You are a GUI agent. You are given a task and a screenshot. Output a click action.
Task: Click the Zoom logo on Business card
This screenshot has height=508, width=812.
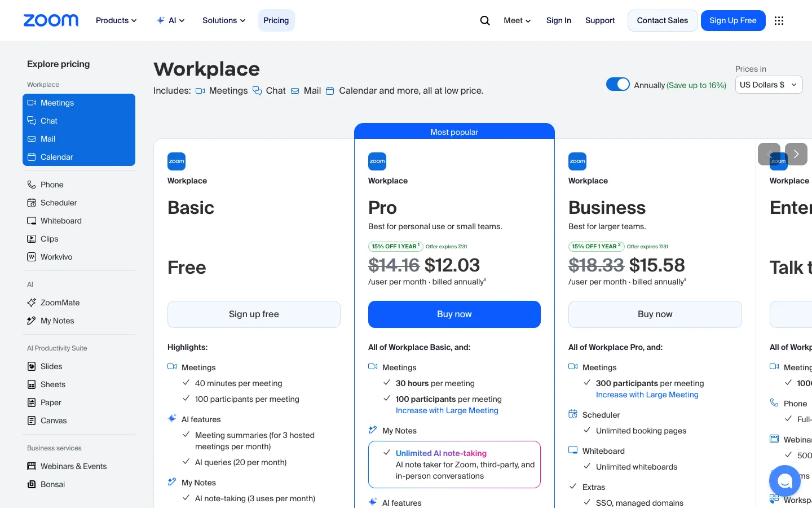(x=577, y=161)
